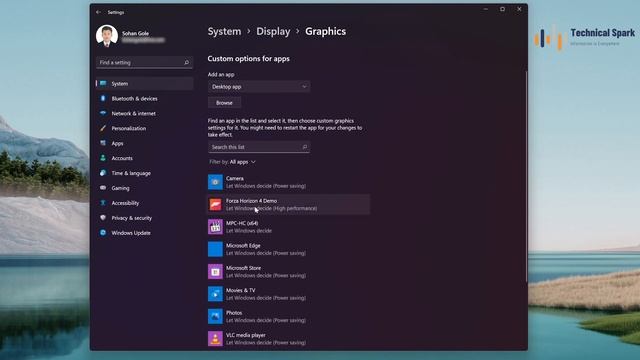Click the Microsoft Store icon
Image resolution: width=640 pixels, height=360 pixels.
coord(215,272)
